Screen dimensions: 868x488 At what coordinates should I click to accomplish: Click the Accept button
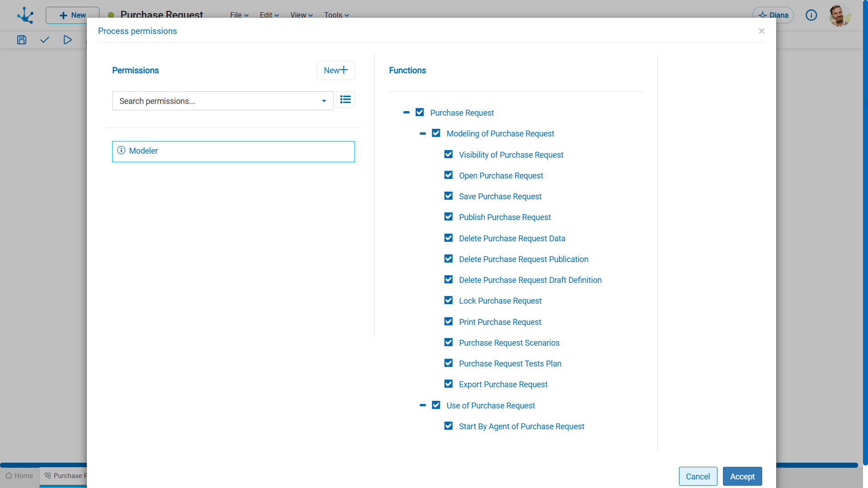[x=742, y=476]
